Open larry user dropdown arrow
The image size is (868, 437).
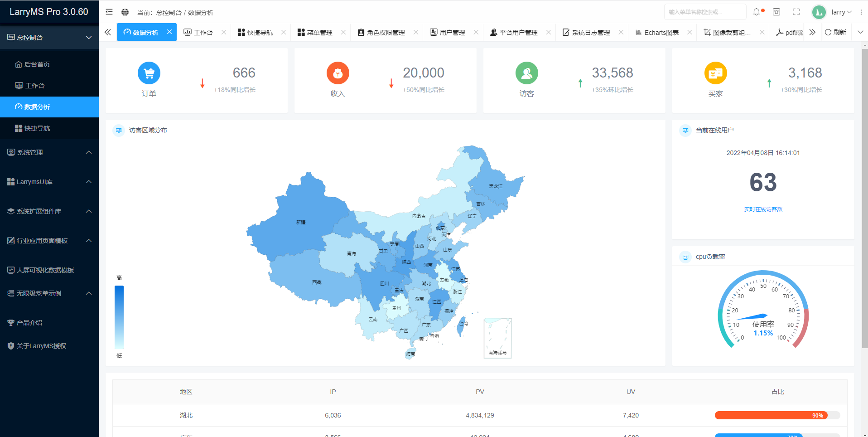849,12
